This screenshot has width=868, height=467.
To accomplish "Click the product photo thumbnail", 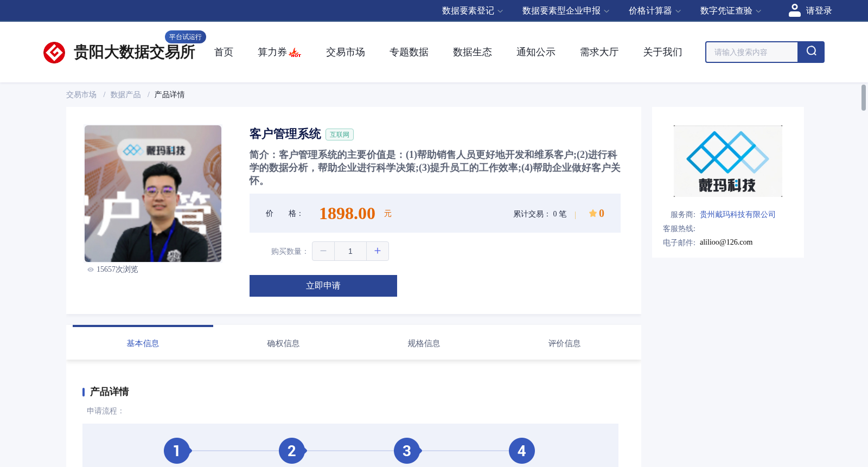I will click(x=153, y=194).
